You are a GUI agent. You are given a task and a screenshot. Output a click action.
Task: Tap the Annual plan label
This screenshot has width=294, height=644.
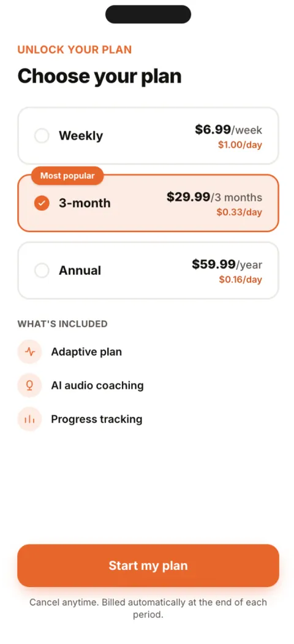[x=80, y=270]
